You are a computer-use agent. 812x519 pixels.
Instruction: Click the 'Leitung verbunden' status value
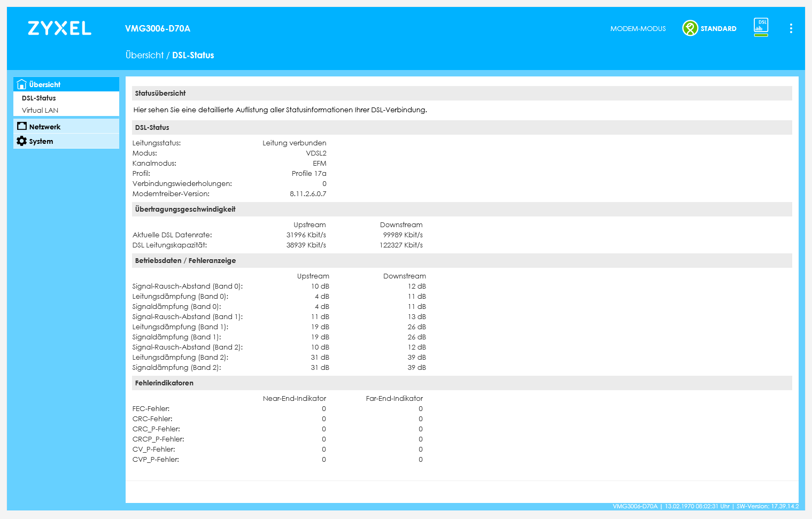295,143
